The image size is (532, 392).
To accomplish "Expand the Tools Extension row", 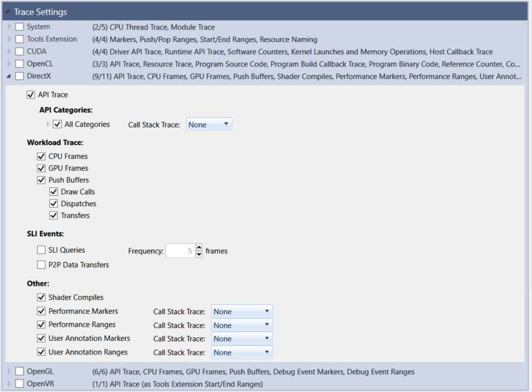I will pyautogui.click(x=9, y=39).
